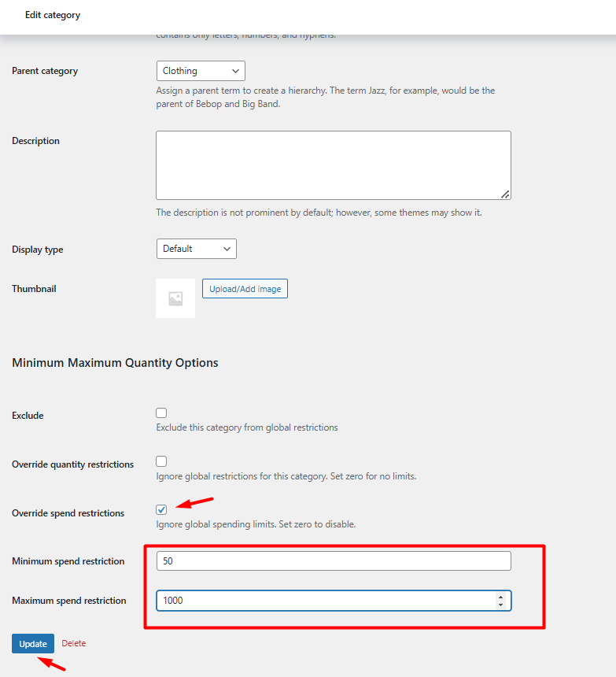Increase maximum spend with the up arrow

[x=500, y=597]
